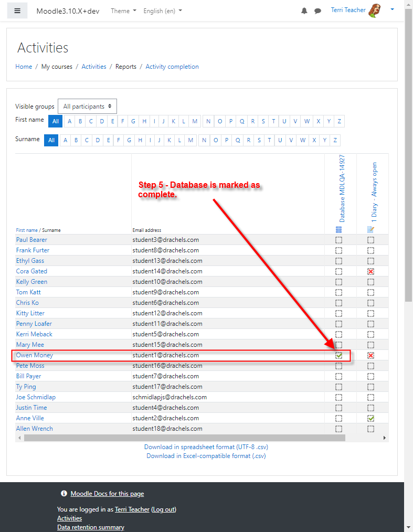Toggle Database completion for Paul Bearer
The image size is (413, 532).
[x=338, y=240]
